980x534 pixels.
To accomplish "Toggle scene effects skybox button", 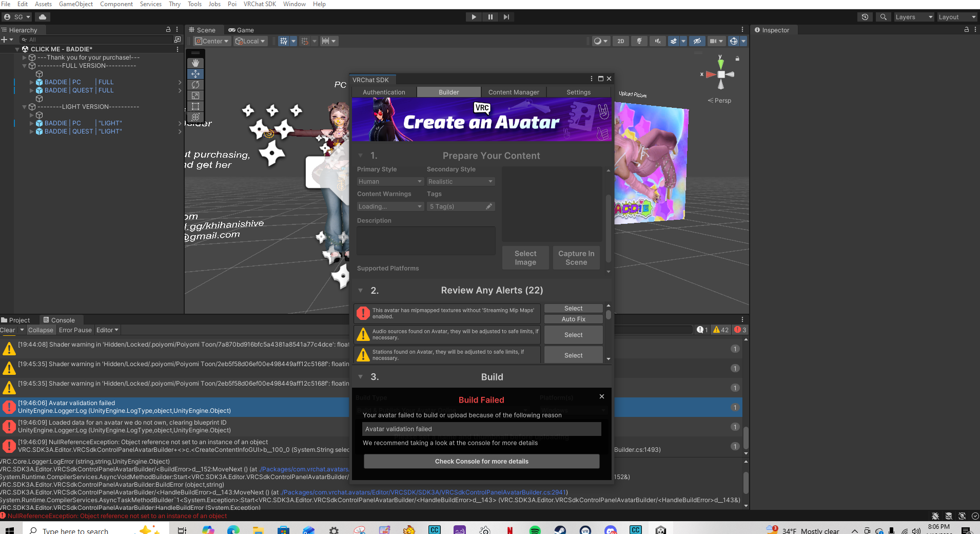I will 674,41.
